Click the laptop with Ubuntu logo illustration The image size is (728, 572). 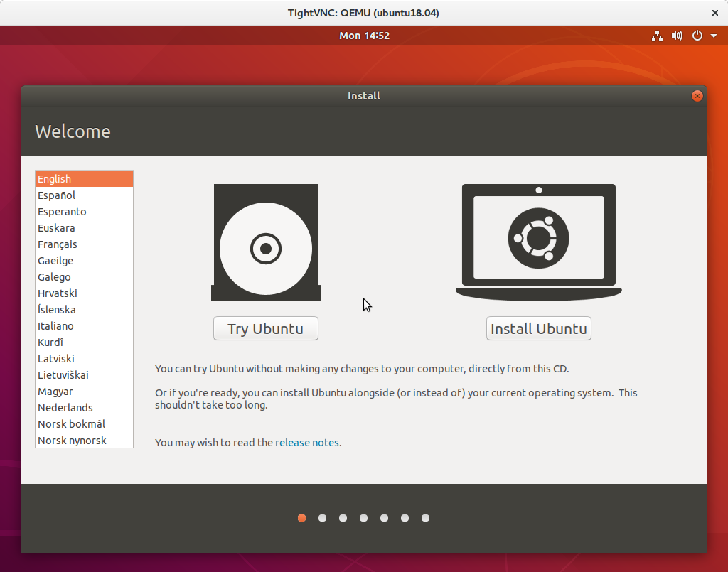point(539,242)
